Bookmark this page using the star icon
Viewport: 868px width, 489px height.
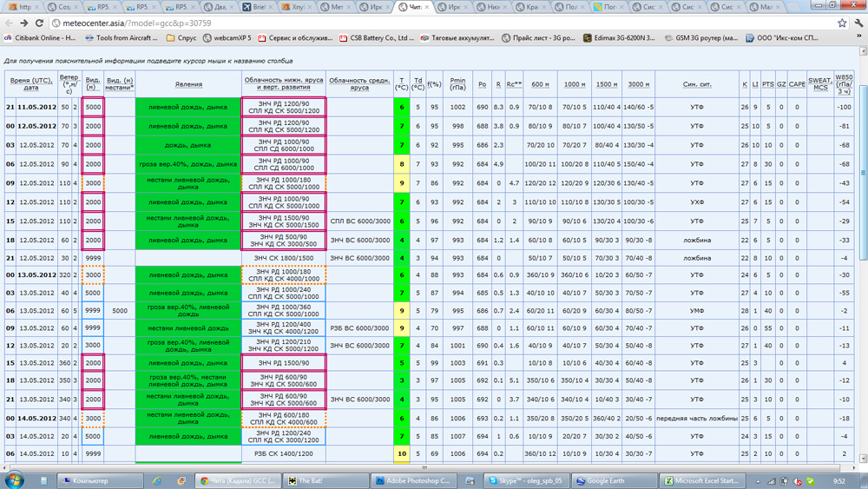coord(841,23)
